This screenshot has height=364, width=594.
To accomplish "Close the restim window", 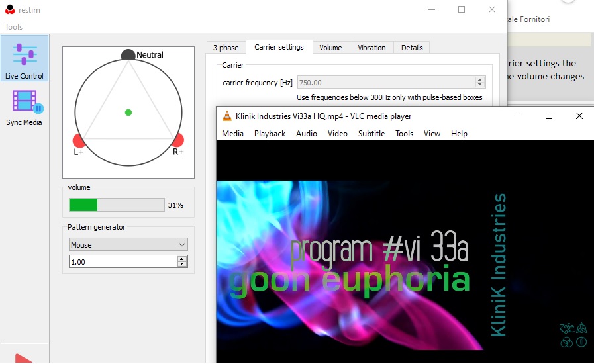I will click(x=492, y=9).
